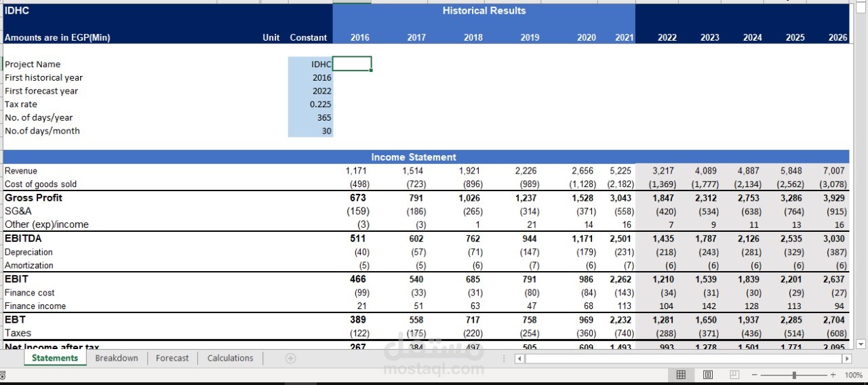Select the 2021 year header cell
The width and height of the screenshot is (868, 385).
click(x=624, y=37)
